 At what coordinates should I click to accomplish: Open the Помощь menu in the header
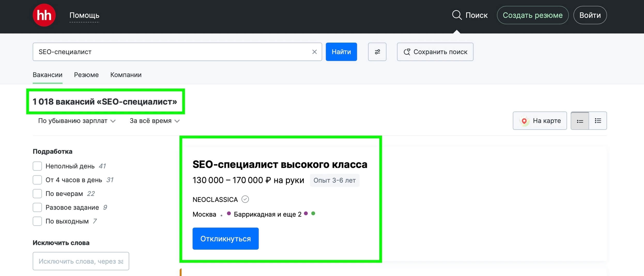84,15
